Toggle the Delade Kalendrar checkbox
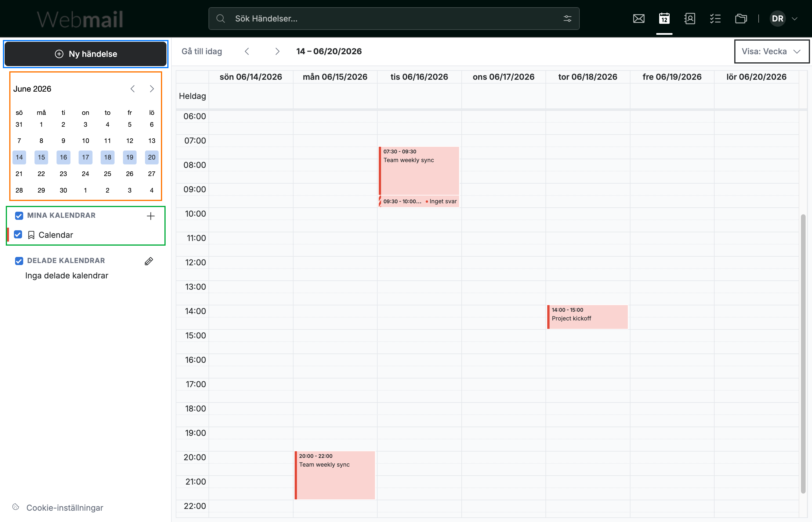Image resolution: width=812 pixels, height=522 pixels. click(19, 261)
